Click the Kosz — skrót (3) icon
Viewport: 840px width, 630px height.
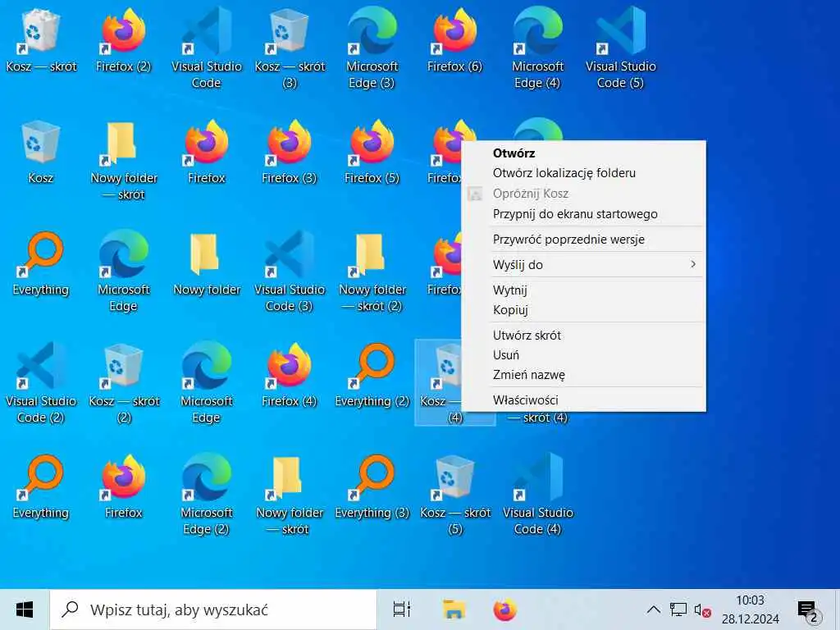pos(290,47)
